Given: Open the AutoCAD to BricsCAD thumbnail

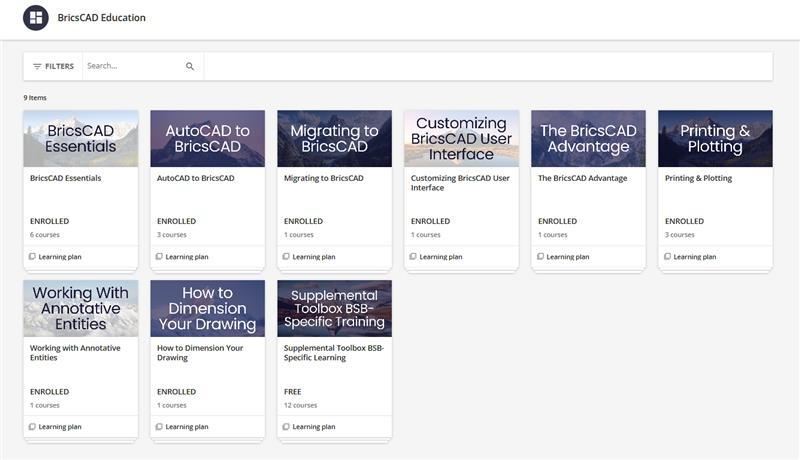Looking at the screenshot, I should coord(207,138).
